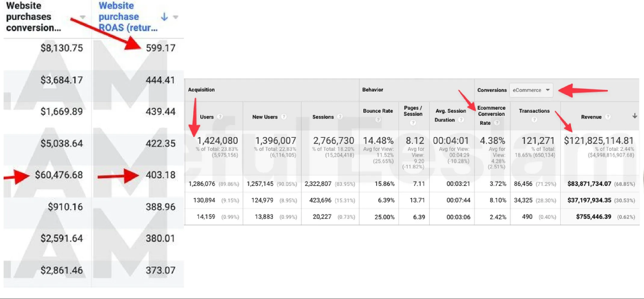
Task: Select the 599.17 ROAS value cell
Action: coord(160,48)
